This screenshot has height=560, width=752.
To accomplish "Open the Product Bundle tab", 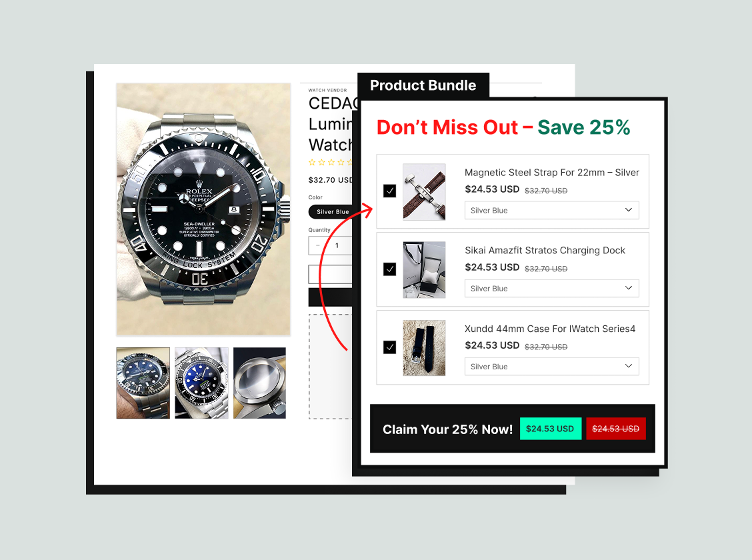I will point(423,85).
